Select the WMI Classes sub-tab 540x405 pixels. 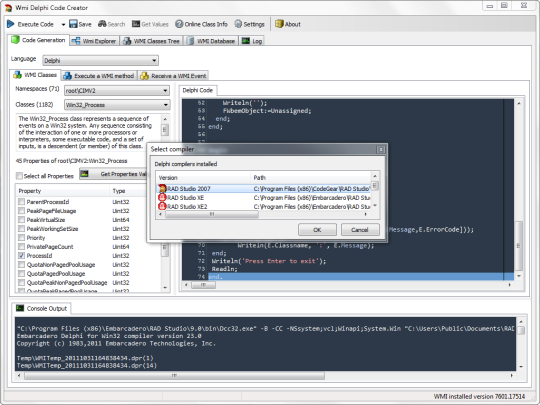pos(35,75)
